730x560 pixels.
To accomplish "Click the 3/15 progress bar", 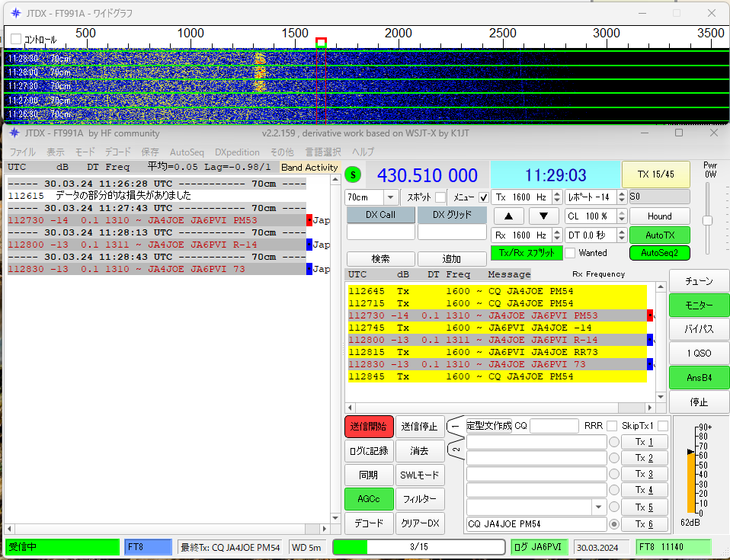I will [419, 547].
